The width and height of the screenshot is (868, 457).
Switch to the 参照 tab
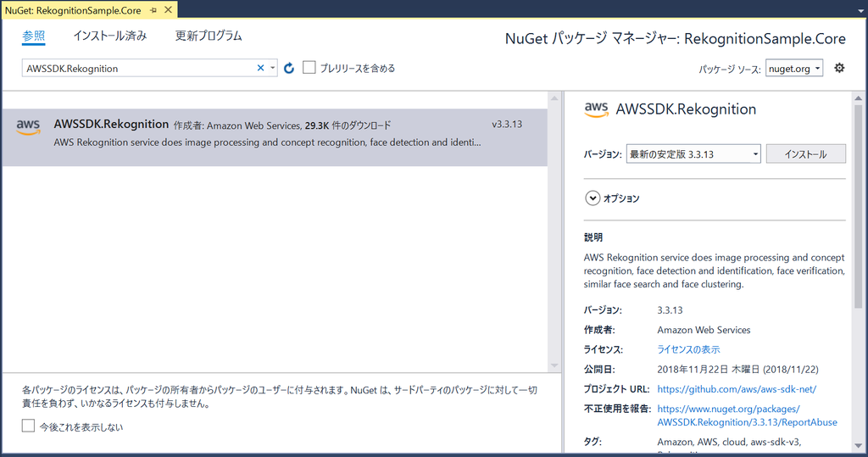[x=34, y=36]
